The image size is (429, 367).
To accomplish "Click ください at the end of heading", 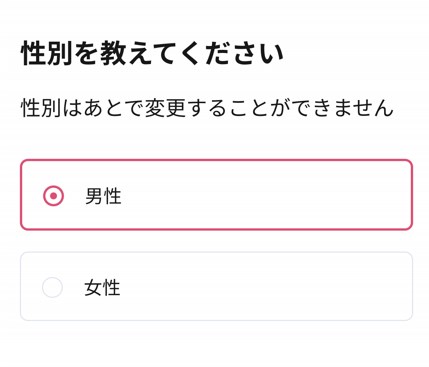I will (233, 53).
